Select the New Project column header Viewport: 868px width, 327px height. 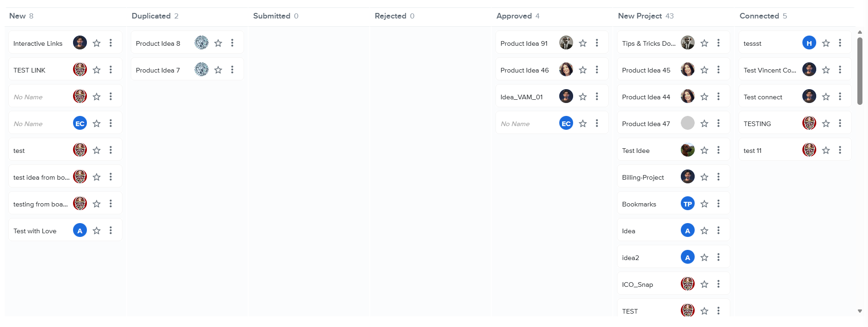tap(646, 16)
